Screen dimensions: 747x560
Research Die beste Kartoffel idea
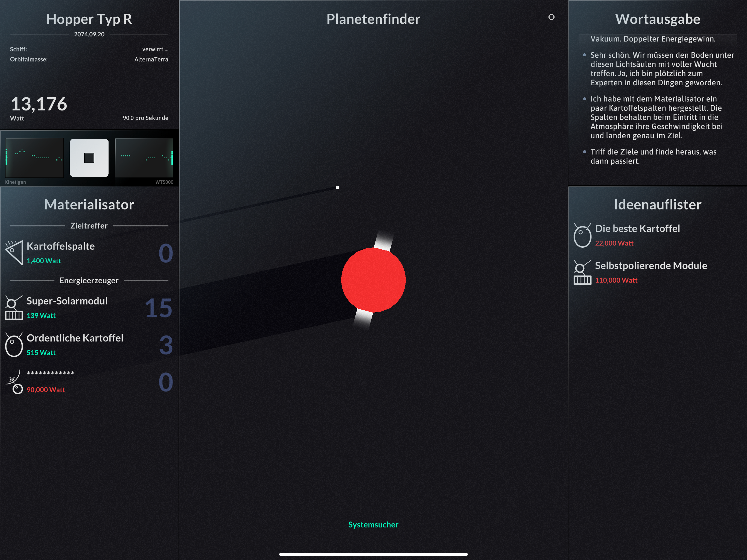(x=637, y=229)
